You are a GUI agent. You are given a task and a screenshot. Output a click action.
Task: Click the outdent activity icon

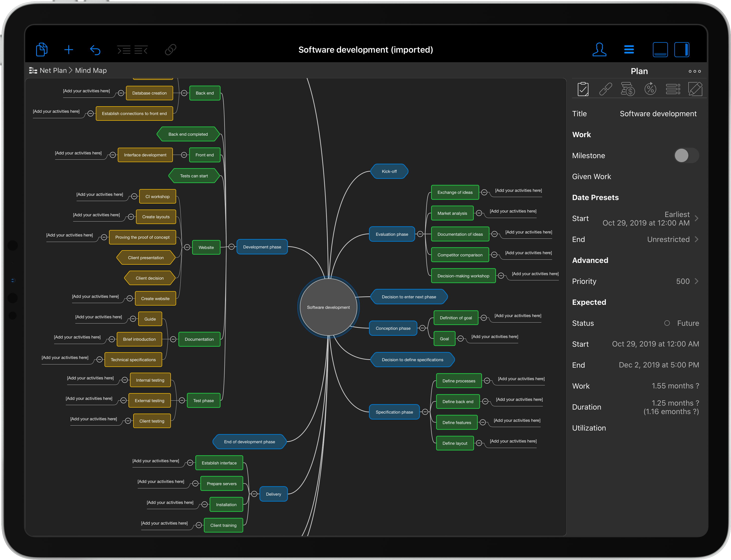coord(141,50)
